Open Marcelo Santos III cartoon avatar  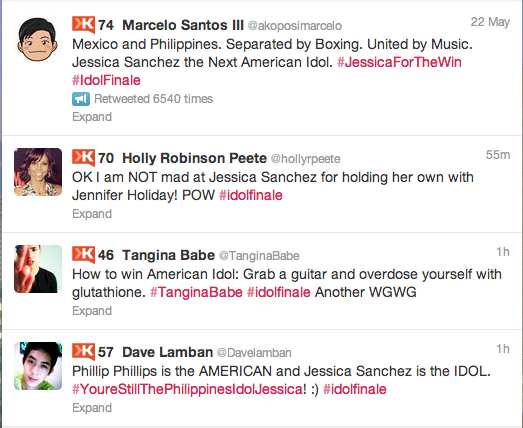[x=38, y=40]
